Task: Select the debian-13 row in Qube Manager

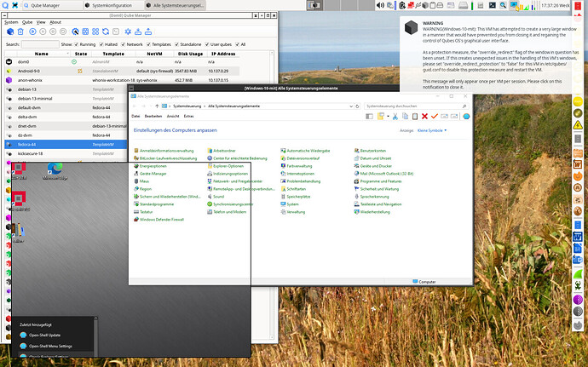Action: pos(66,89)
